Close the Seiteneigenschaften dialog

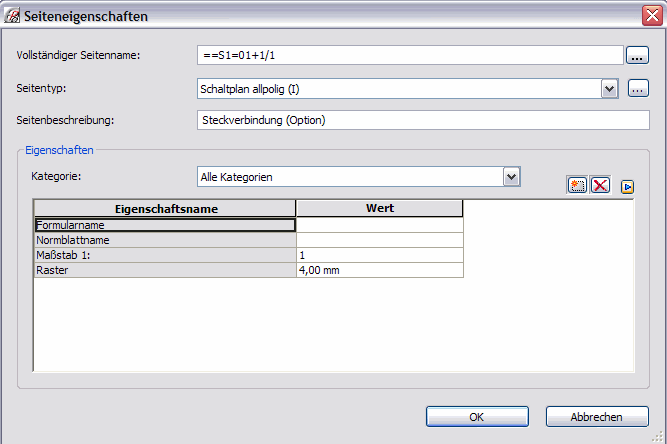[x=652, y=16]
